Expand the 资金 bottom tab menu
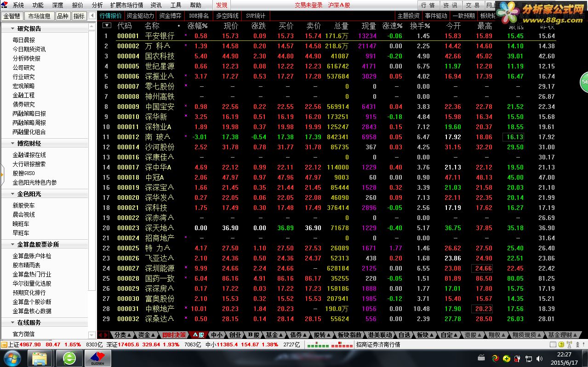Viewport: 588px width, 367px height. pos(147,335)
